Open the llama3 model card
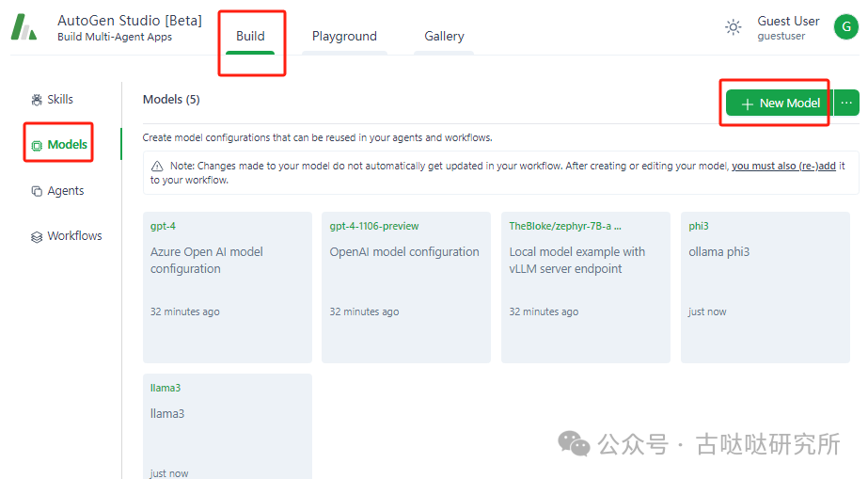868x479 pixels. coord(228,426)
